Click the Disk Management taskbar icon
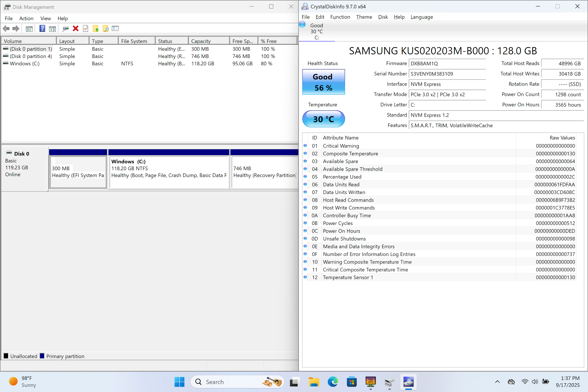 [389, 382]
